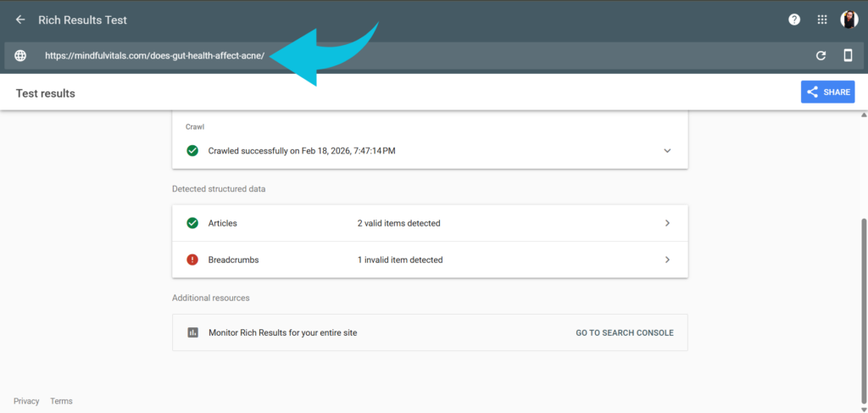Click the red error icon beside Breadcrumbs
This screenshot has height=413, width=868.
pos(192,260)
